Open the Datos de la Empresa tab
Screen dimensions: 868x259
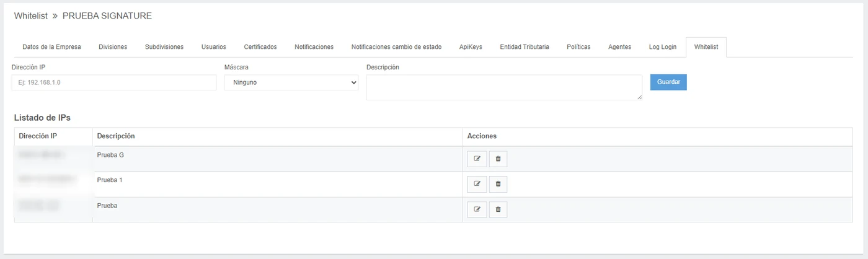(51, 47)
